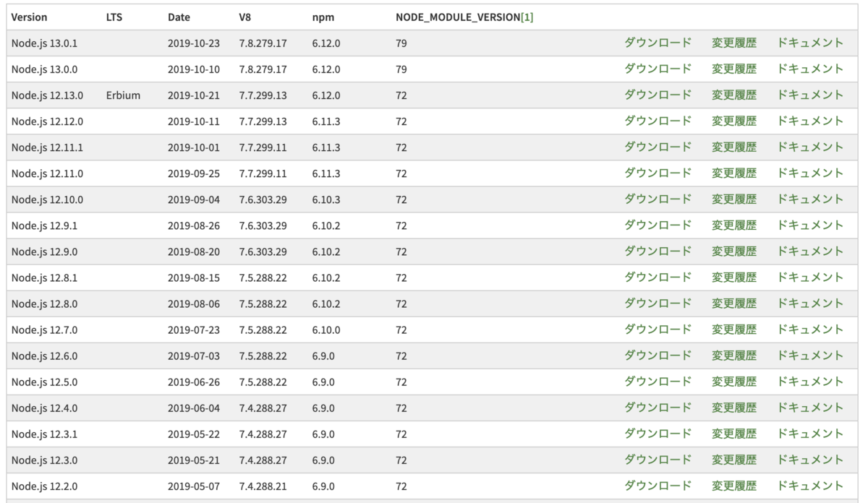Click ダウンロード for Node.js 12.4.0
The width and height of the screenshot is (868, 503).
pyautogui.click(x=658, y=407)
